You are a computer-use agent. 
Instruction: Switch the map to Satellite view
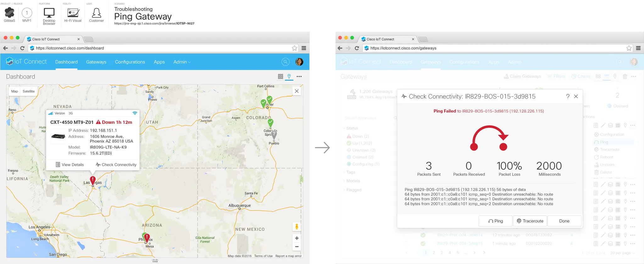(x=29, y=91)
